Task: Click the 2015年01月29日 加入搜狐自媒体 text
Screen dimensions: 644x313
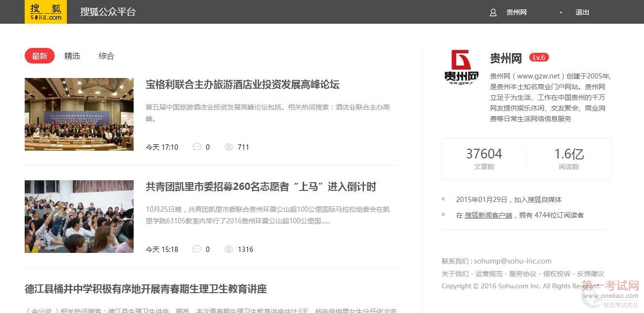Action: point(509,200)
